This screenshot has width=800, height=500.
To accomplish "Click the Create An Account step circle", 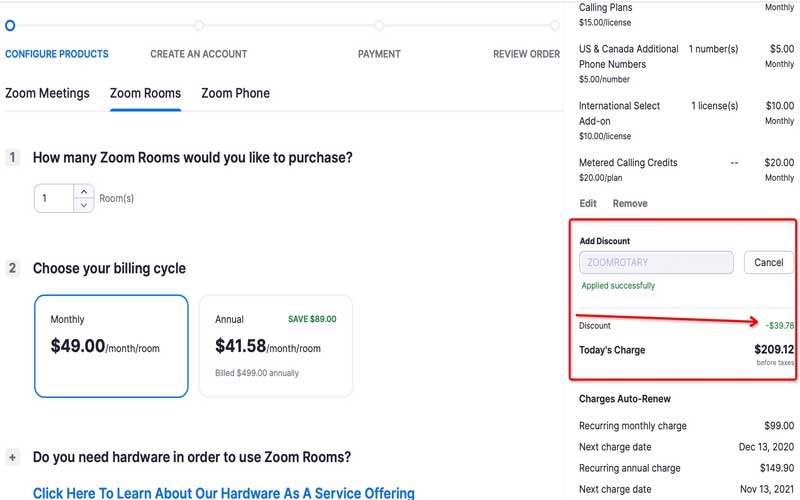I will click(199, 25).
